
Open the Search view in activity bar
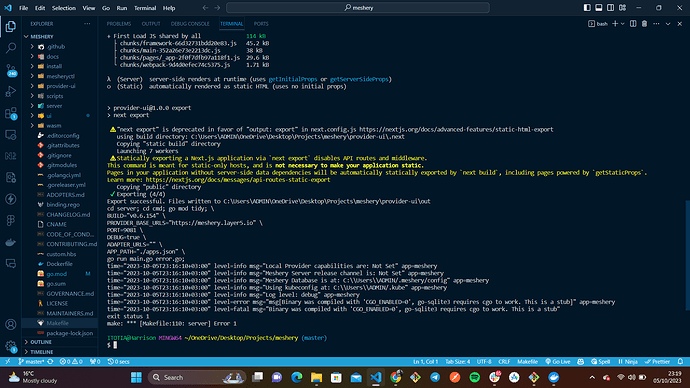11,48
